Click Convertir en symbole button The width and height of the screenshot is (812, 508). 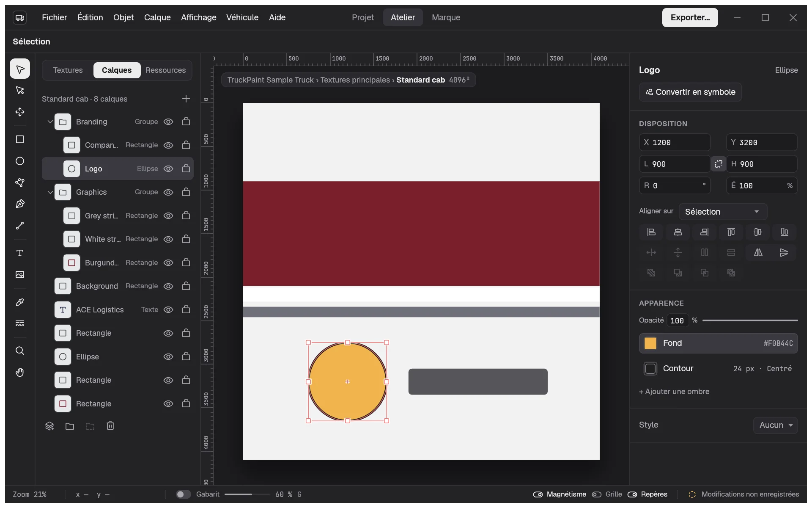[x=690, y=92]
